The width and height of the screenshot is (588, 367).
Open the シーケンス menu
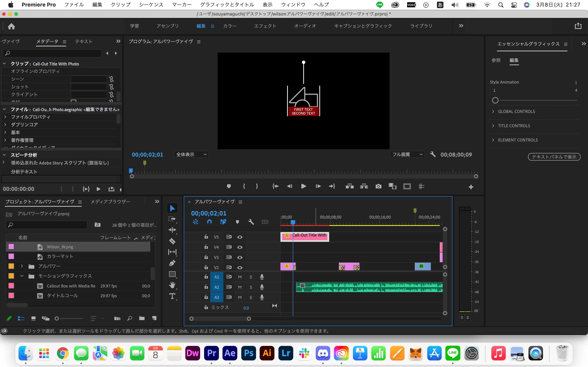click(x=151, y=5)
